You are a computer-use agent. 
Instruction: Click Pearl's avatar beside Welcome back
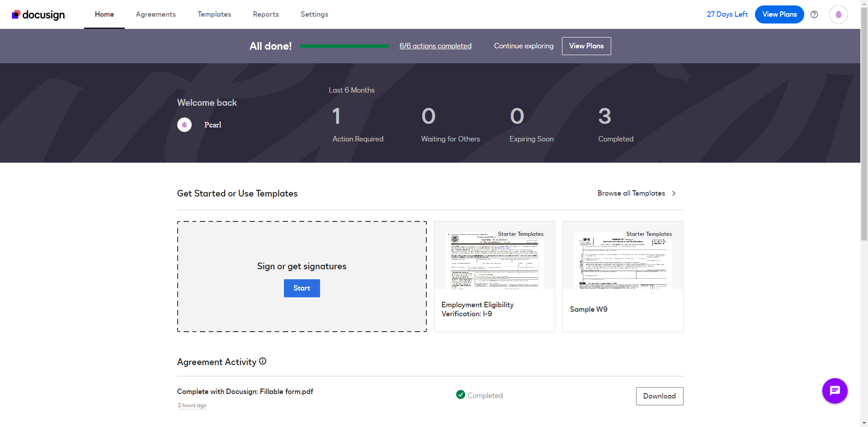(x=184, y=125)
